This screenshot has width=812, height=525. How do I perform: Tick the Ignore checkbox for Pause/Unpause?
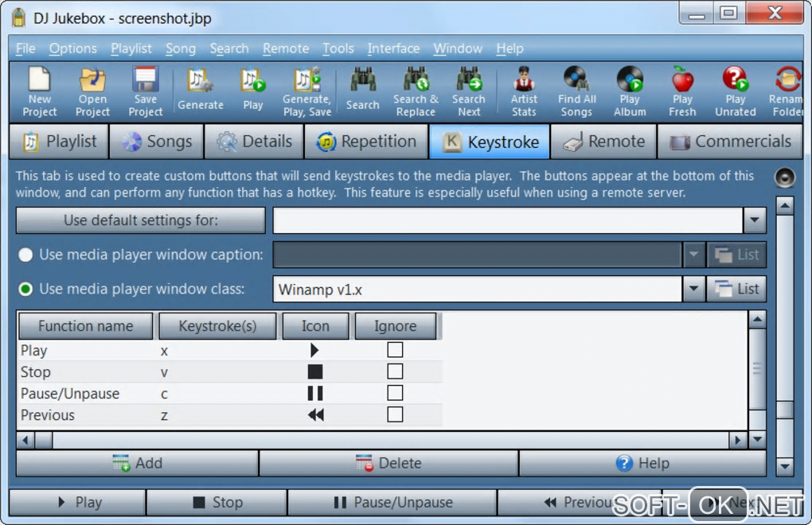point(395,393)
